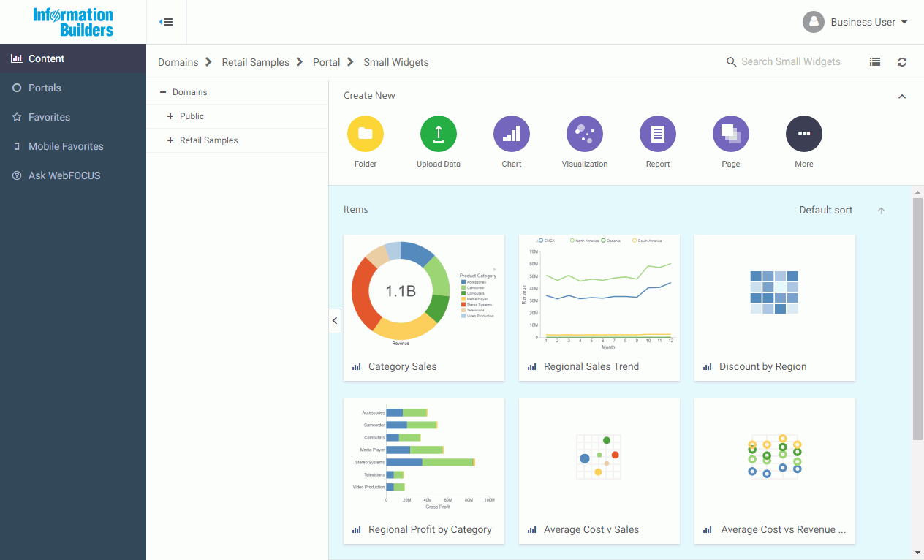Click the chart icon beside Regional Sales Trend
This screenshot has width=924, height=560.
[x=532, y=367]
